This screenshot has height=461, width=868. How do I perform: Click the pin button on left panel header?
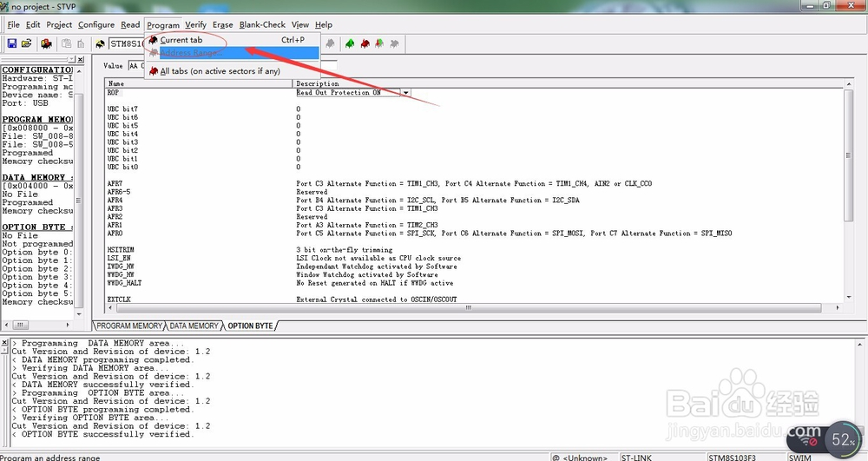71,59
